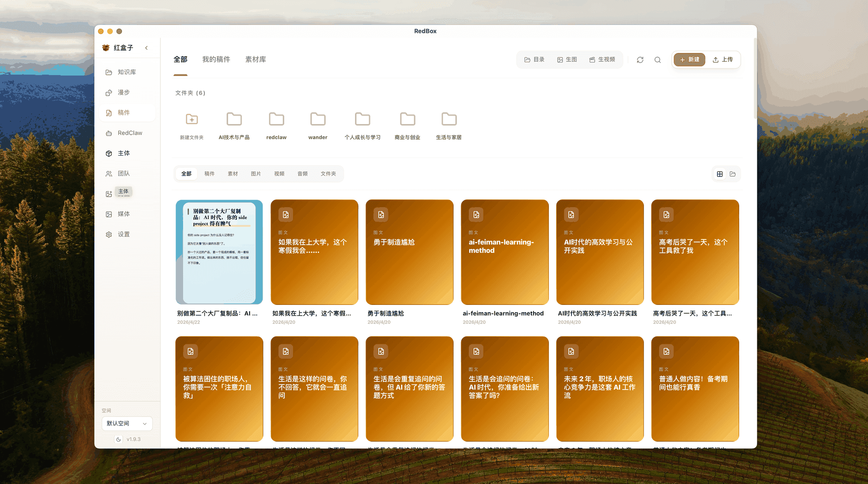Select the 视频 filter tab
The width and height of the screenshot is (868, 484).
(279, 174)
